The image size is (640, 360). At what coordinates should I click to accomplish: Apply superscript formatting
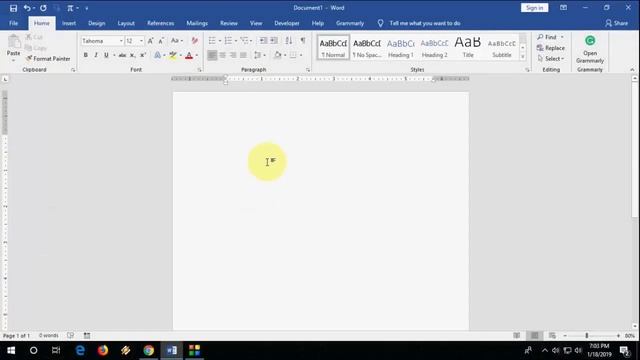[x=143, y=55]
